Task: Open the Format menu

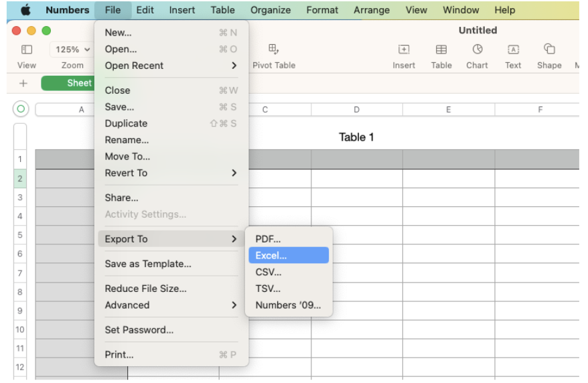Action: pos(322,10)
